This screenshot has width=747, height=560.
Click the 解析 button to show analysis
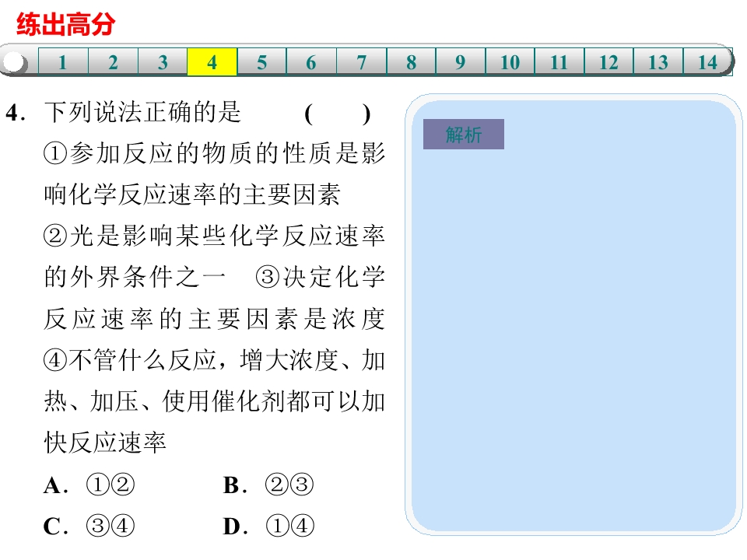464,135
